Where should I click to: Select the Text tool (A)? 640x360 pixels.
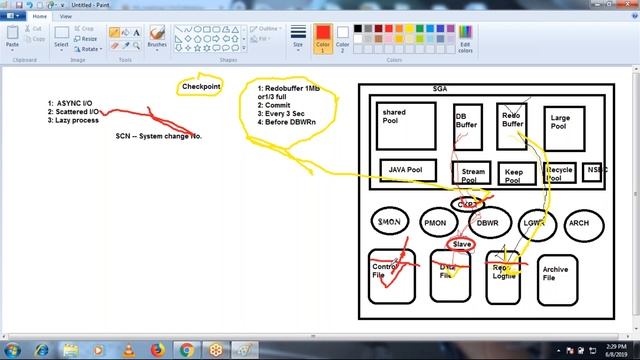pyautogui.click(x=136, y=32)
